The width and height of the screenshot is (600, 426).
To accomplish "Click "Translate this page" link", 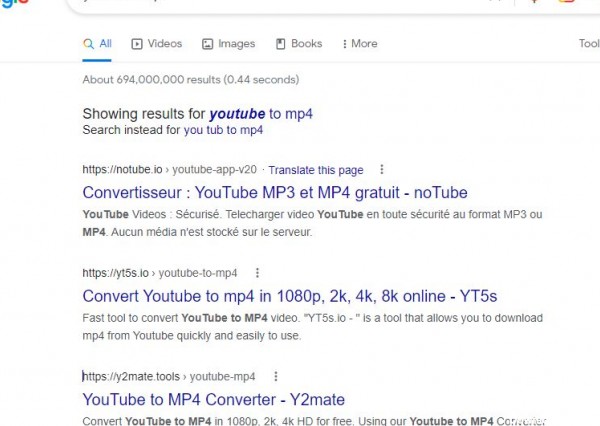I will tap(316, 170).
